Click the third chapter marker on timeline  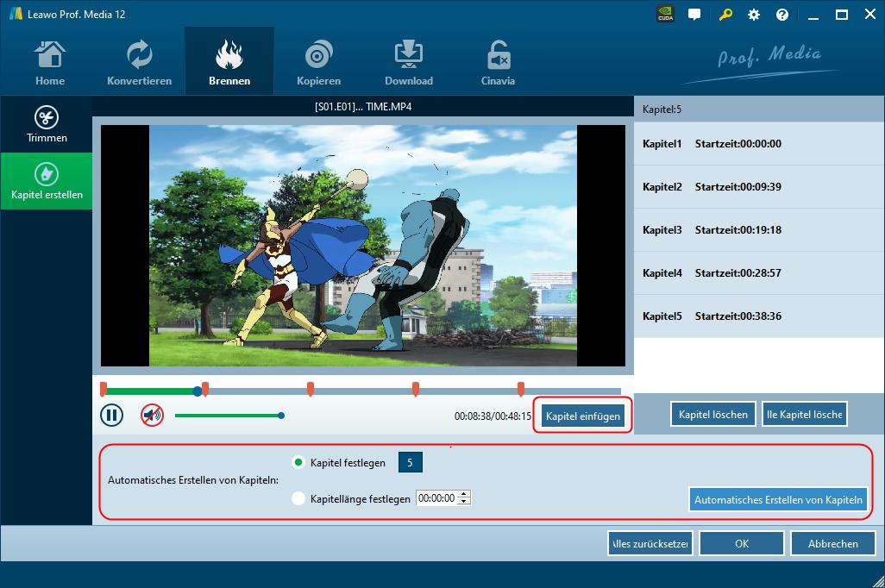coord(311,389)
